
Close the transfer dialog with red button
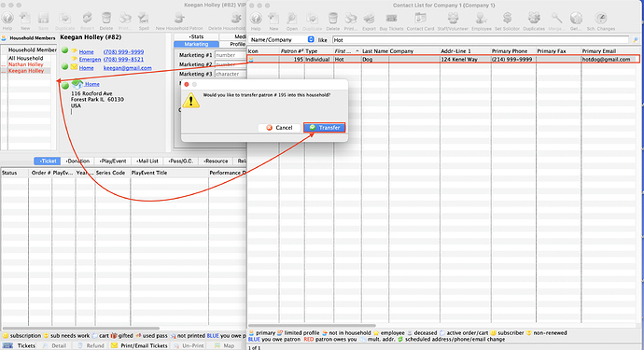tap(187, 84)
